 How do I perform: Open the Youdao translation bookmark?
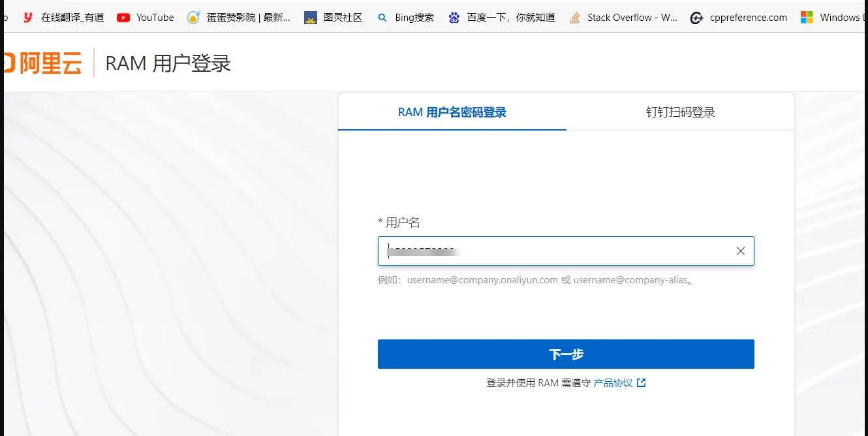point(63,18)
